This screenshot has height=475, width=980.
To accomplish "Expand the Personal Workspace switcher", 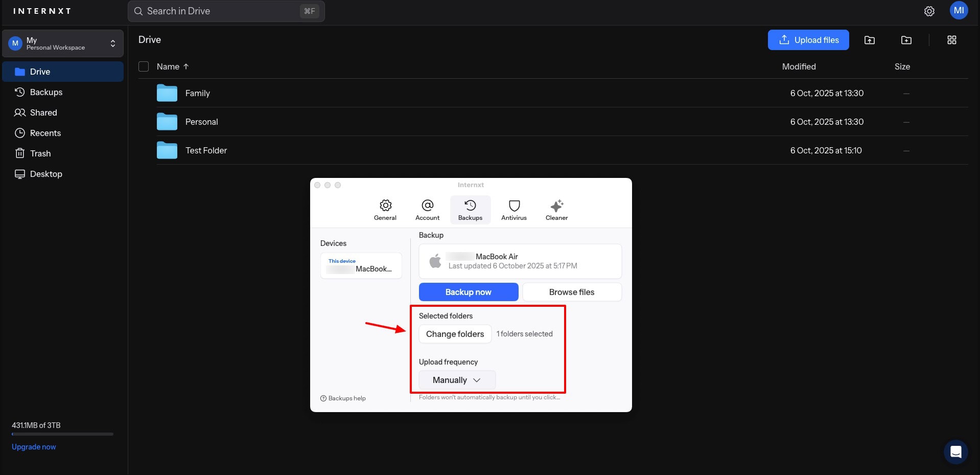I will [x=63, y=43].
